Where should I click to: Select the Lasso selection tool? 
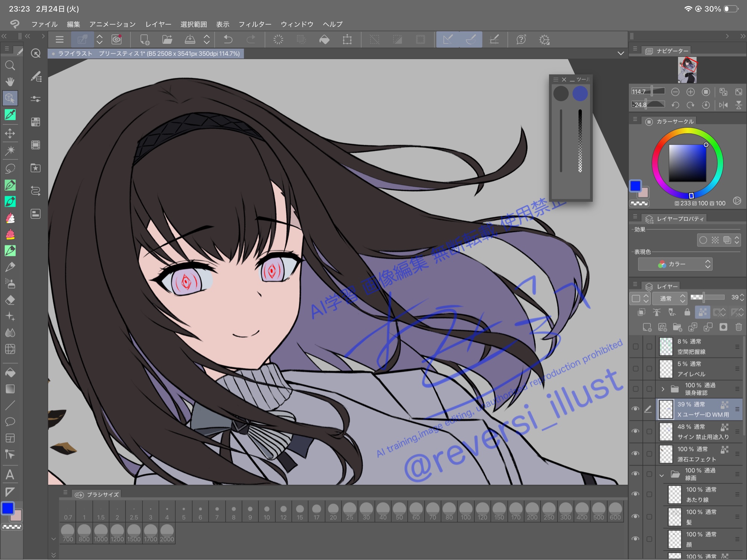pos(10,168)
